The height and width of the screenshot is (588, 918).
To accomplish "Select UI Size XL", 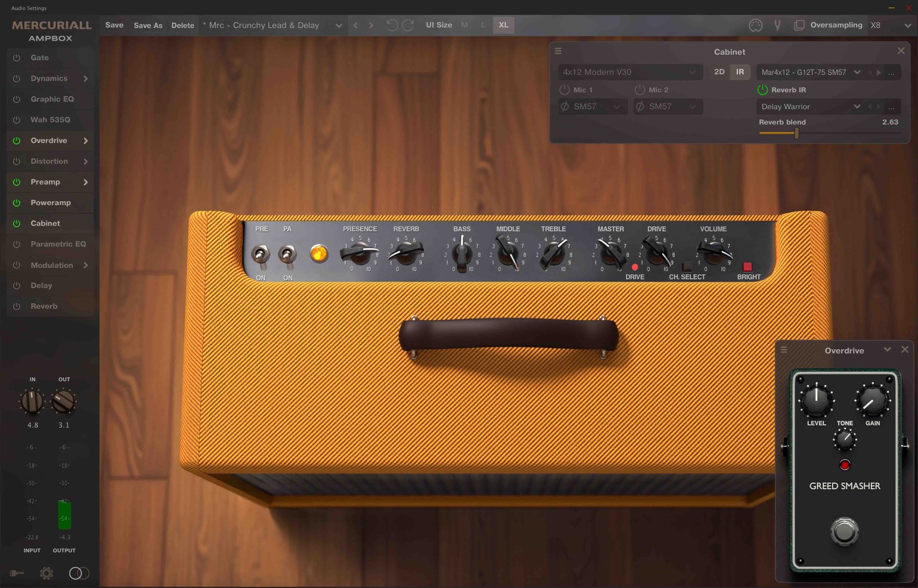I will (504, 25).
